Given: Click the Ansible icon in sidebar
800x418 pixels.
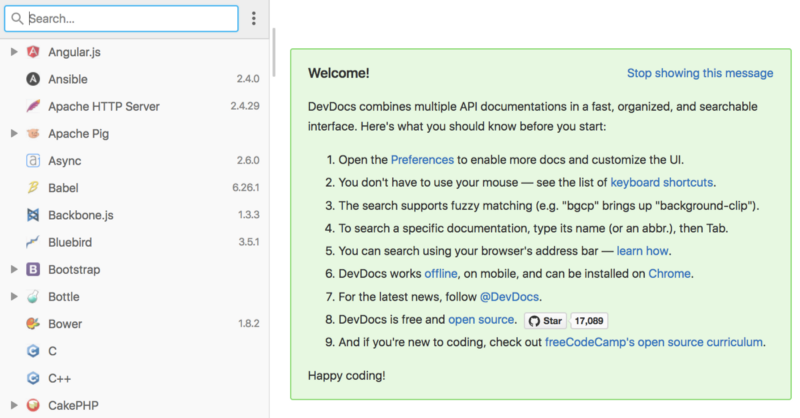Looking at the screenshot, I should click(x=33, y=79).
